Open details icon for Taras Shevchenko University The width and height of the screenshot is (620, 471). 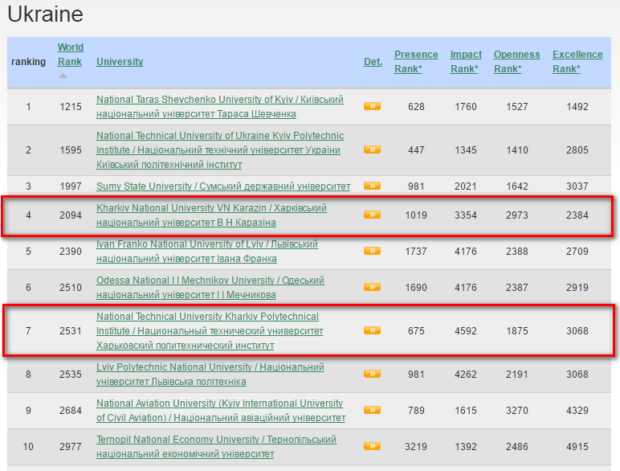pyautogui.click(x=372, y=106)
